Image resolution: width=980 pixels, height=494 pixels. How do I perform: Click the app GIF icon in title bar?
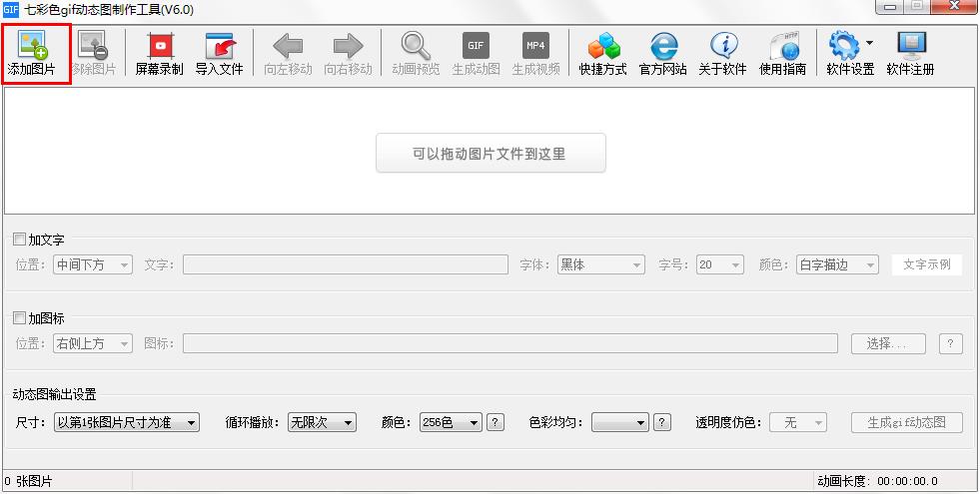[x=11, y=9]
